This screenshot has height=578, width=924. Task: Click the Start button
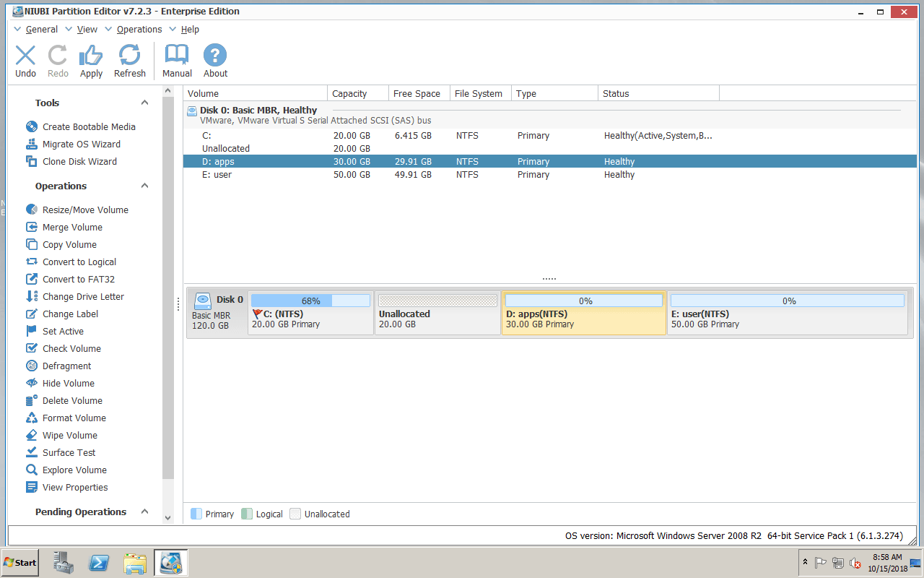[x=20, y=562]
